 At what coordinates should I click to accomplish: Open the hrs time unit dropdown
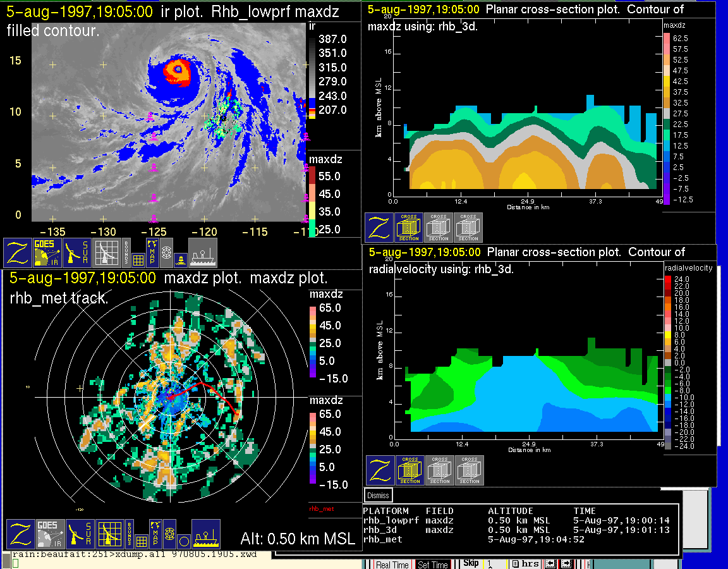pyautogui.click(x=526, y=564)
